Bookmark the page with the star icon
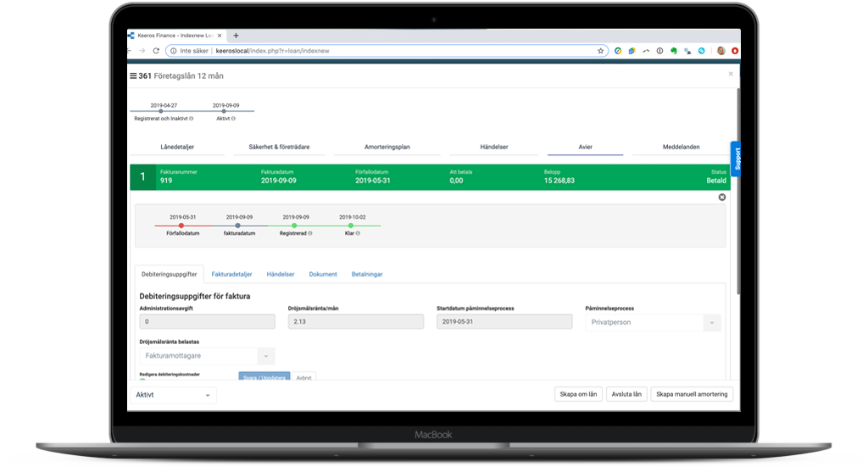 point(601,51)
